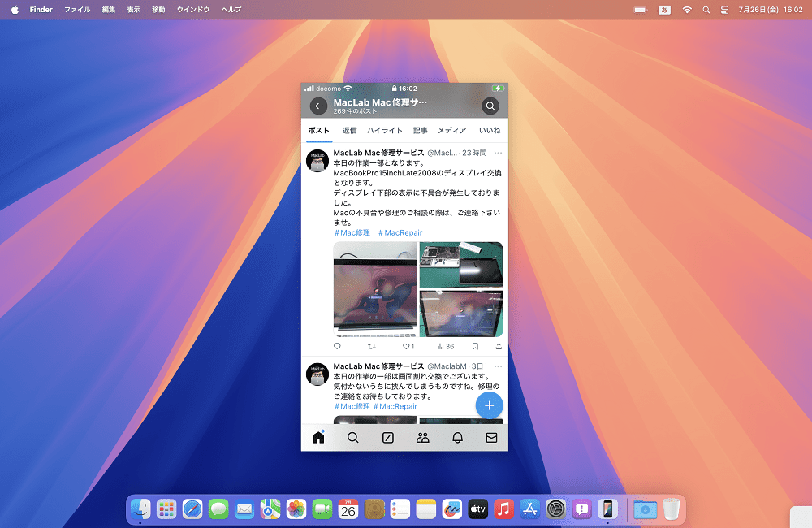
Task: Open the more options menu on the 3日 post
Action: (499, 366)
